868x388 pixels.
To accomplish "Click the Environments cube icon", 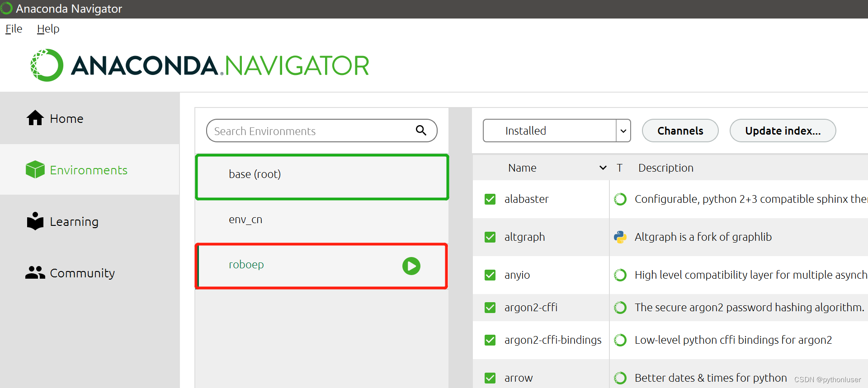I will (x=35, y=169).
